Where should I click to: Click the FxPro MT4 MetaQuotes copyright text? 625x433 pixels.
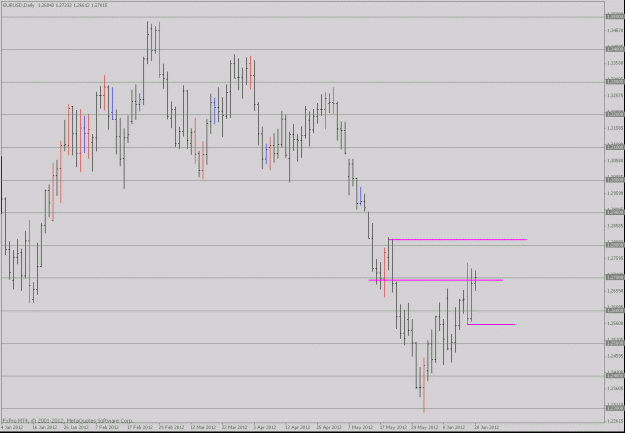pos(68,420)
